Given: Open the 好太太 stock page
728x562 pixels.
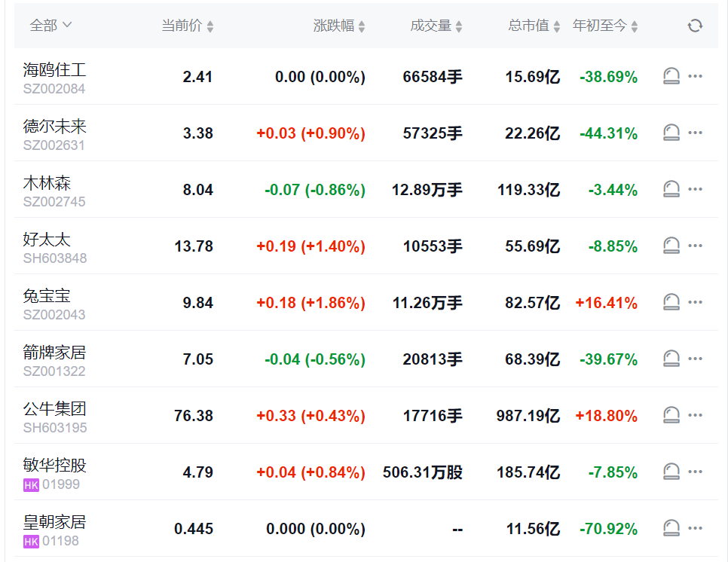Looking at the screenshot, I should (x=47, y=240).
